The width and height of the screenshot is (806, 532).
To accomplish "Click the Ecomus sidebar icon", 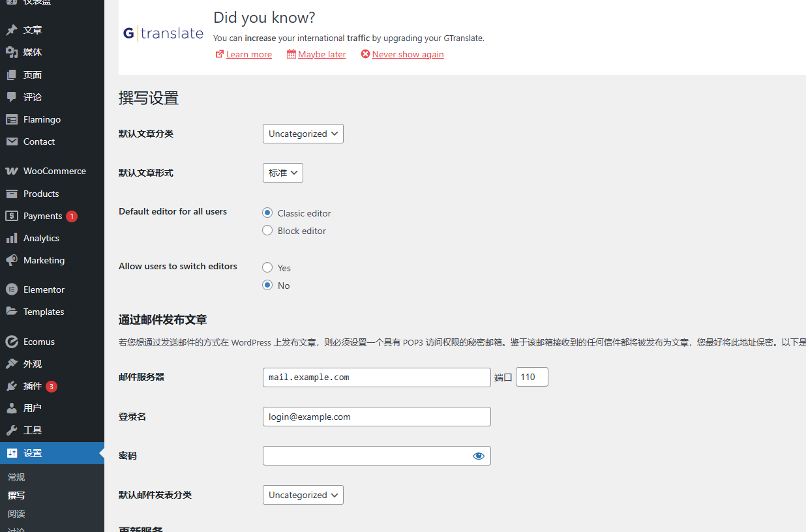I will [13, 341].
